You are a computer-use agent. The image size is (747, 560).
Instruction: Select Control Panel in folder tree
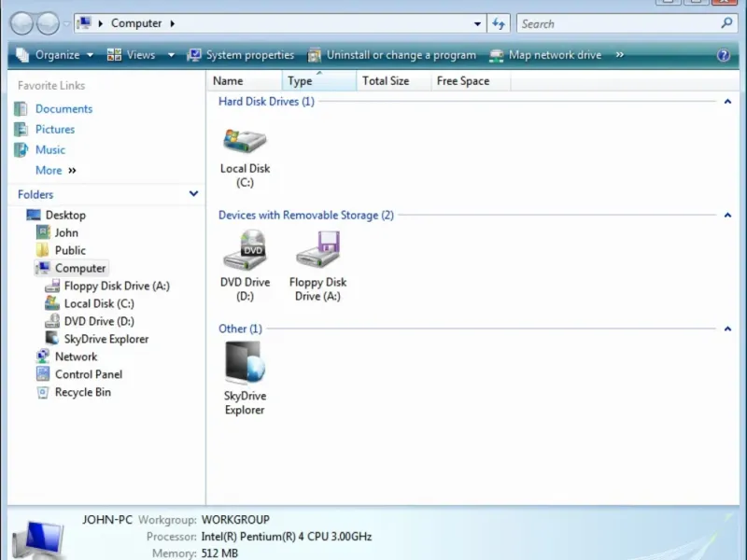click(x=88, y=374)
